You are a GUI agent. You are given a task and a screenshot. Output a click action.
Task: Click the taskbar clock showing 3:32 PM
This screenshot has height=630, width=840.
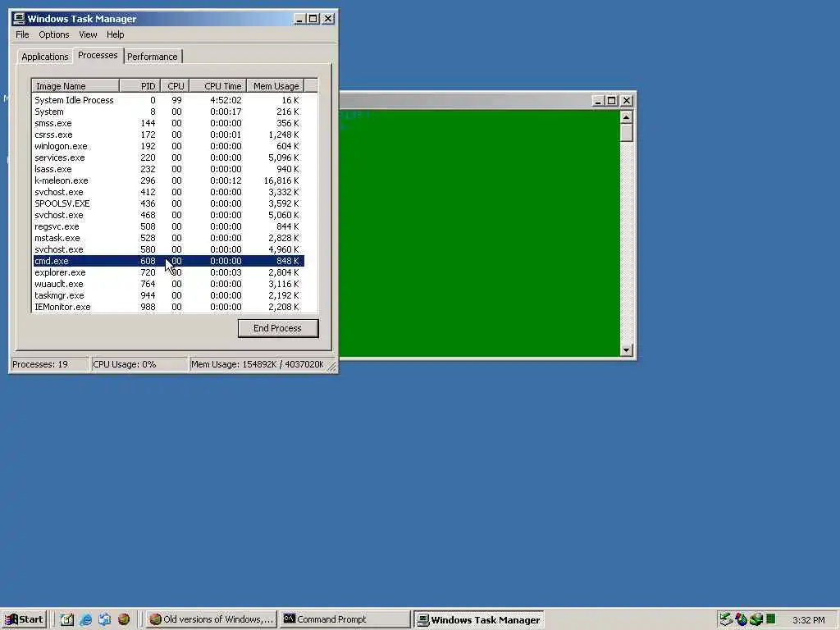click(808, 620)
